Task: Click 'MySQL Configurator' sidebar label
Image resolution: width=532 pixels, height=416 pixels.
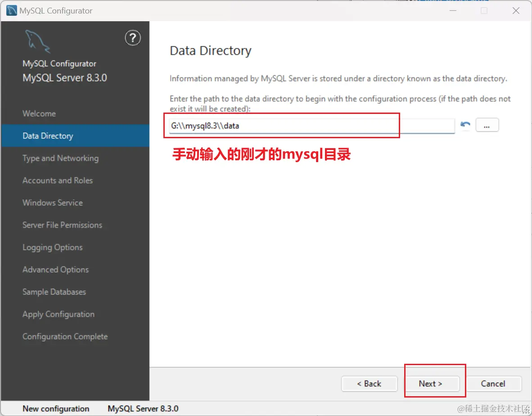Action: click(x=59, y=64)
